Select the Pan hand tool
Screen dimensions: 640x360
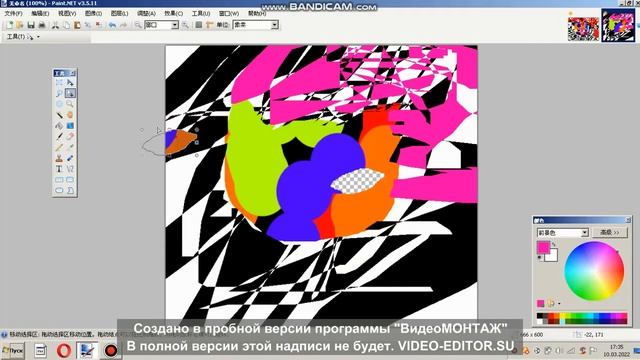70,115
